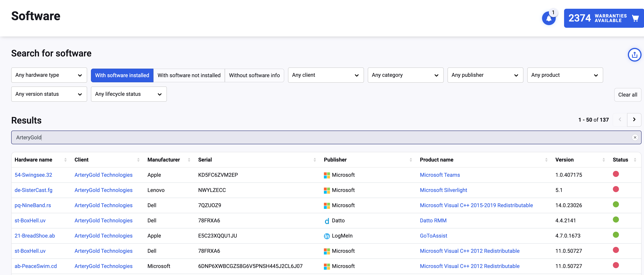Clear the search field with X
The image size is (644, 275).
(x=635, y=137)
